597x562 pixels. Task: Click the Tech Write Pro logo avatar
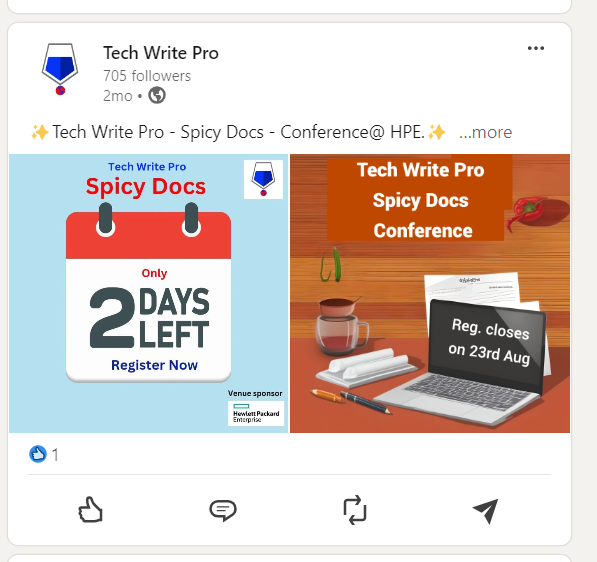click(60, 69)
